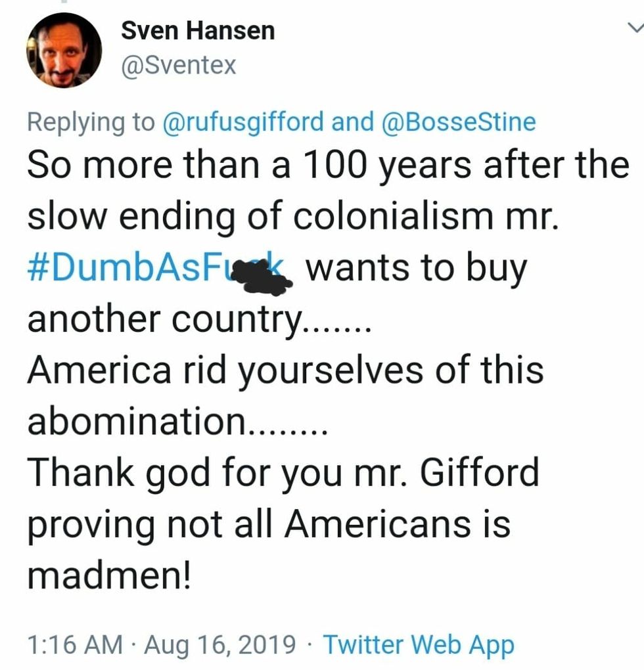The image size is (644, 670).
Task: Open the @Sventex handle link
Action: tap(179, 65)
